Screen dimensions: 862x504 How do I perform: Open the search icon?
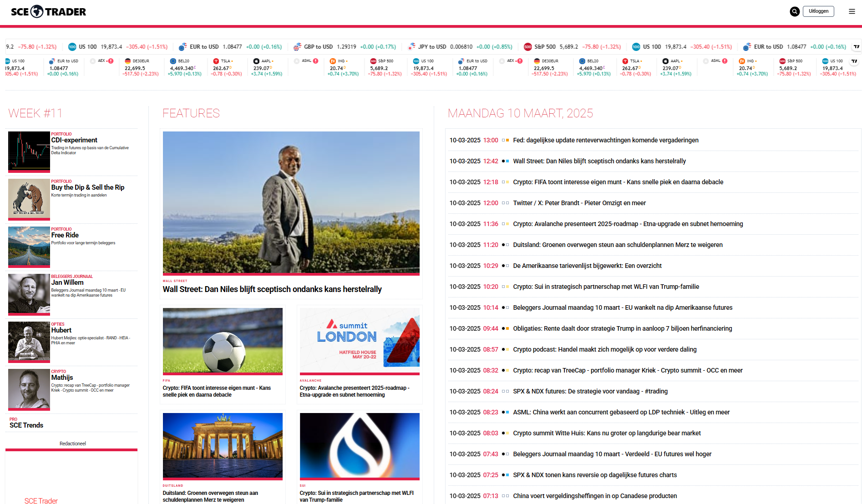(x=795, y=12)
